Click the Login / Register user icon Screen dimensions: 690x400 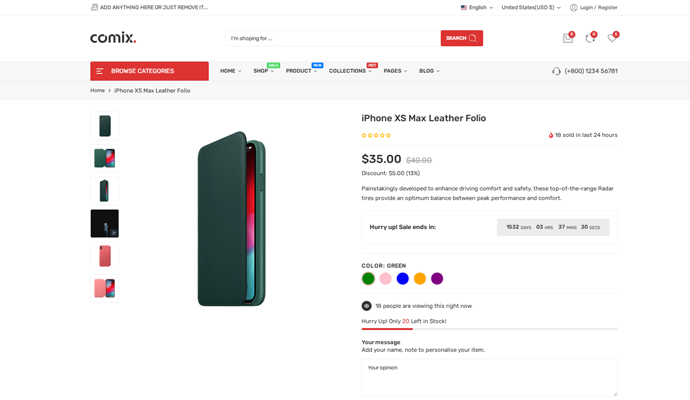pyautogui.click(x=574, y=7)
